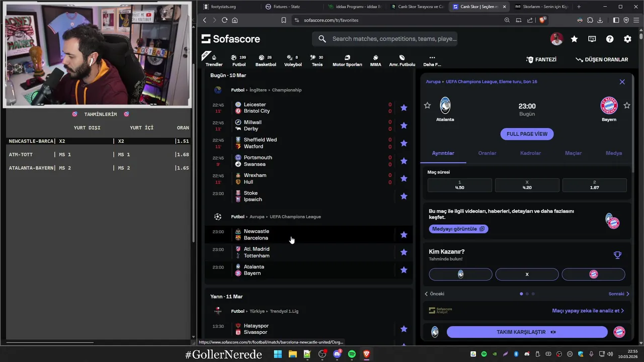
Task: Favorite Bayern team star in match panel
Action: click(x=627, y=105)
